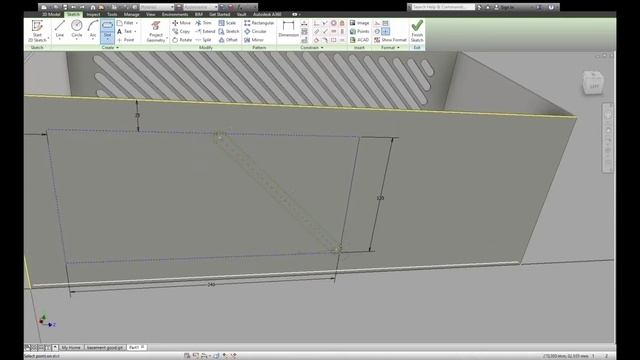Select the Scale tool
The image size is (640, 360).
pos(227,23)
